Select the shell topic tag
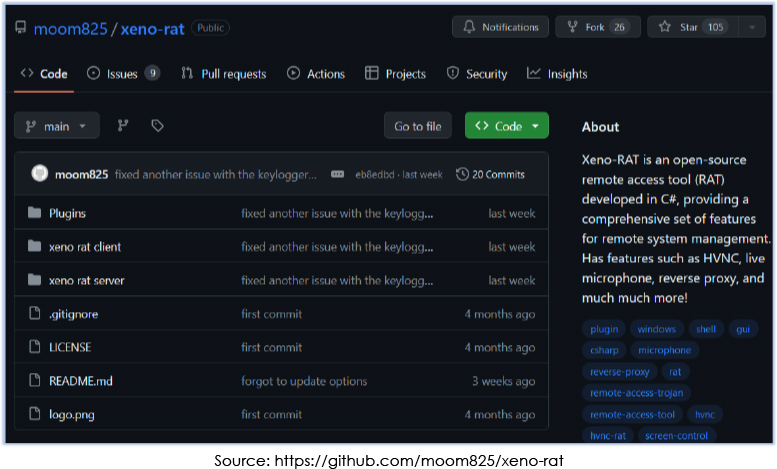The width and height of the screenshot is (777, 469). pyautogui.click(x=706, y=329)
